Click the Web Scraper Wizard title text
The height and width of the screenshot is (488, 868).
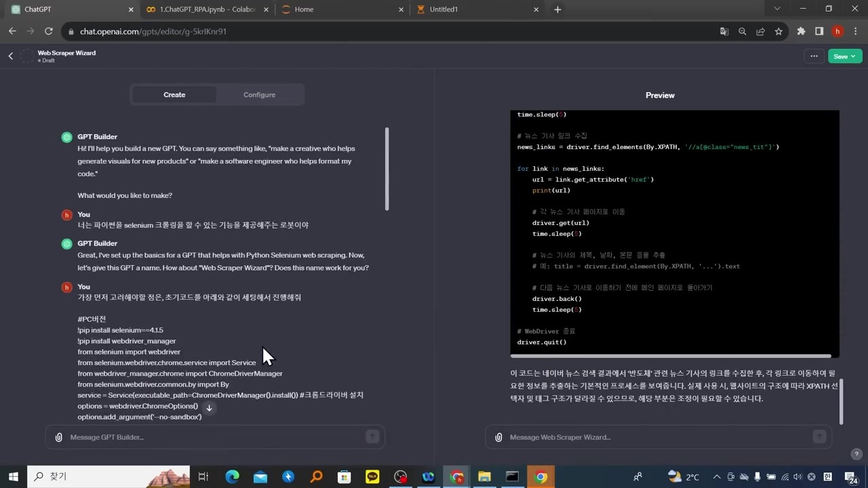click(66, 53)
